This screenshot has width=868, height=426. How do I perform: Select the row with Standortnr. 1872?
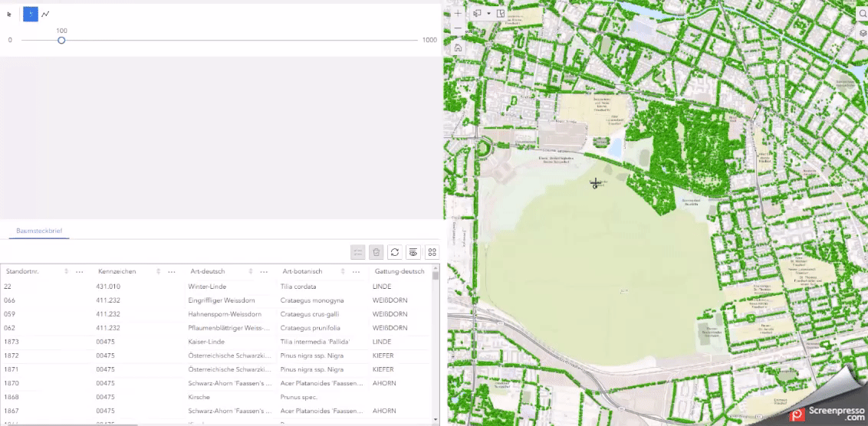pos(216,356)
